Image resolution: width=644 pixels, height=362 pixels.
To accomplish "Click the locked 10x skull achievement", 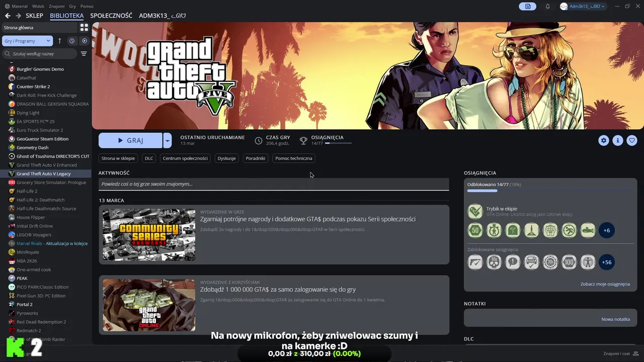I will (494, 262).
